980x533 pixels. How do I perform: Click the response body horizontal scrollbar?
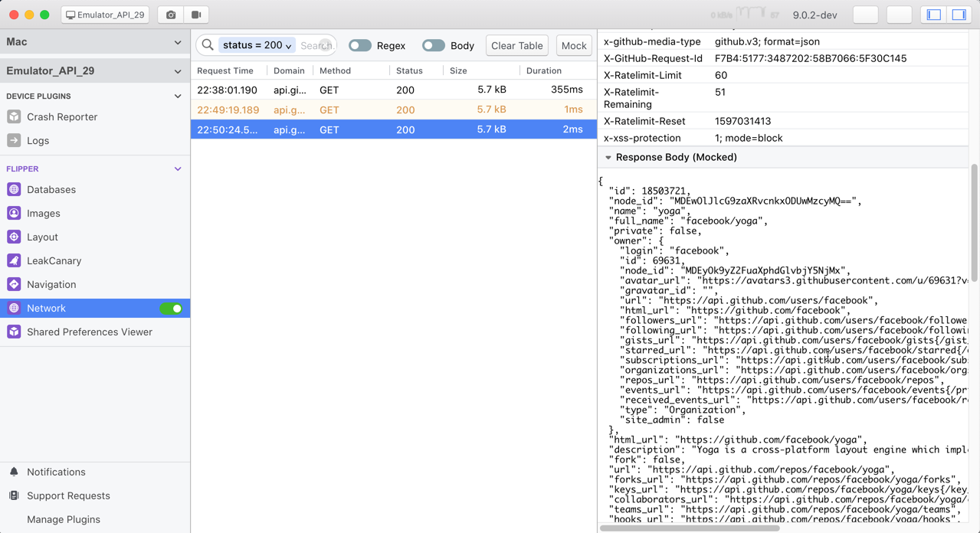(690, 528)
